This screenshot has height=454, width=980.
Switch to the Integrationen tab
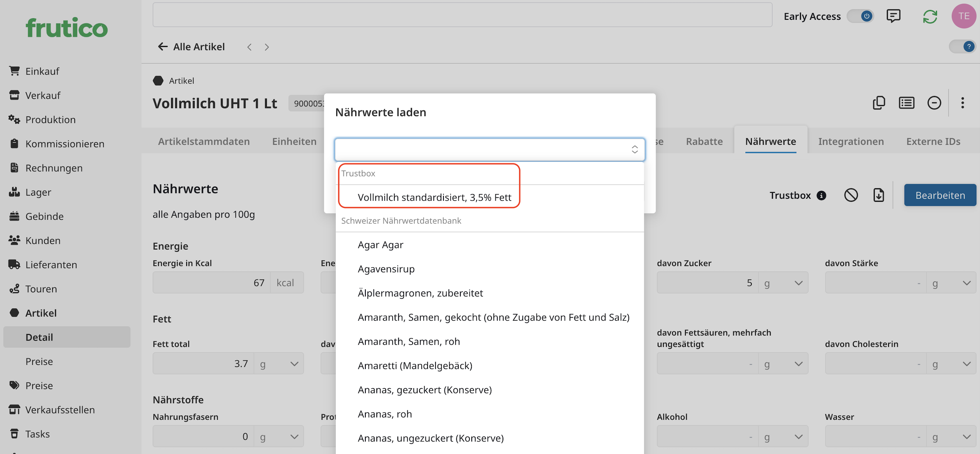(850, 141)
